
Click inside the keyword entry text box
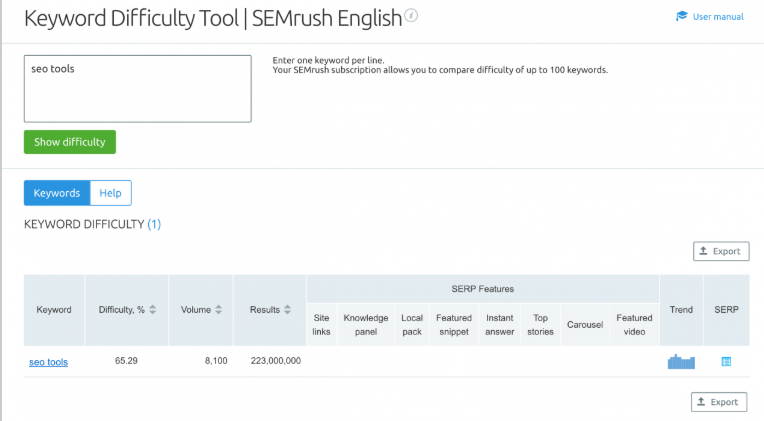(x=138, y=89)
